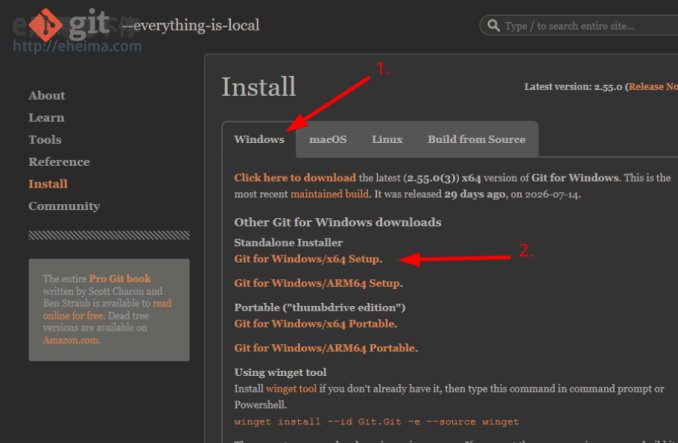This screenshot has width=678, height=443.
Task: Click the 'Click here to download' link
Action: pos(295,178)
